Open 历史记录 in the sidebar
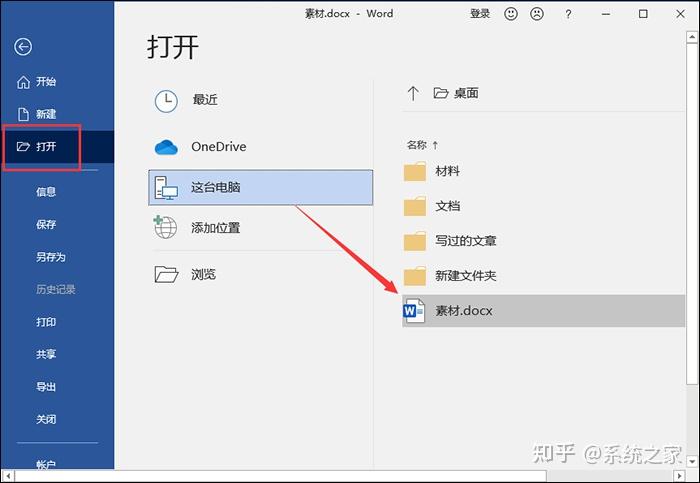 tap(56, 289)
